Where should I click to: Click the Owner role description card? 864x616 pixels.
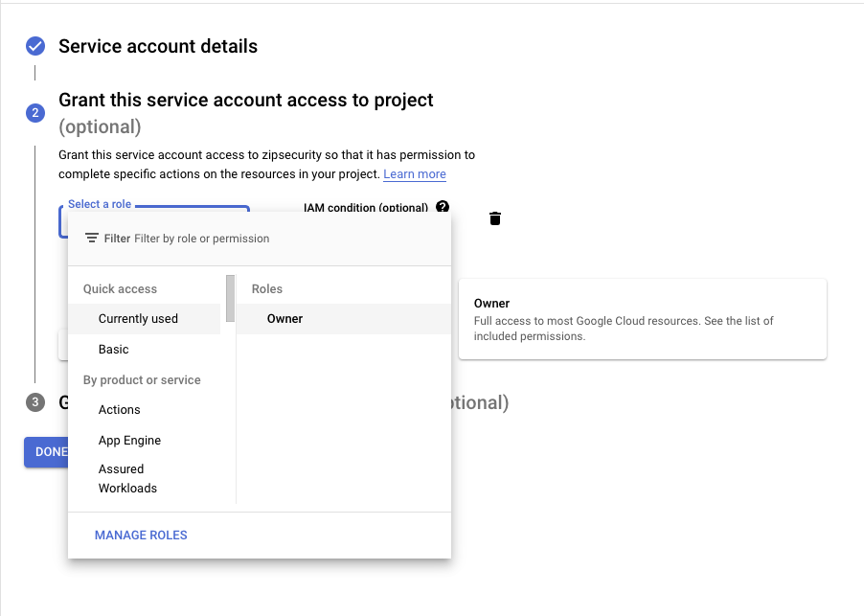[x=642, y=320]
